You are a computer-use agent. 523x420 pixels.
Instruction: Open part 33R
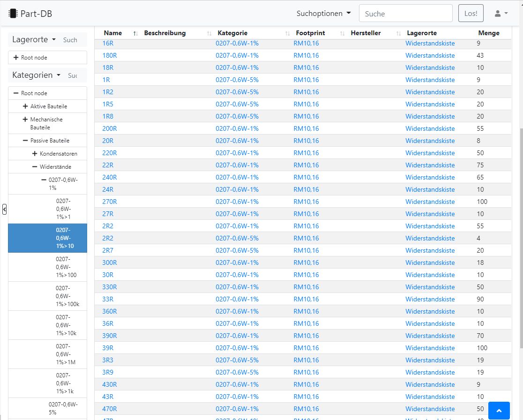(x=108, y=299)
